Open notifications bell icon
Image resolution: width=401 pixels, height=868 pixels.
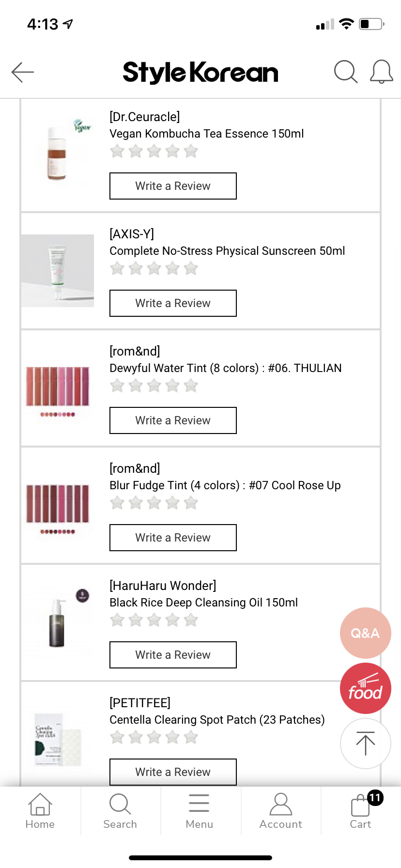pos(381,73)
